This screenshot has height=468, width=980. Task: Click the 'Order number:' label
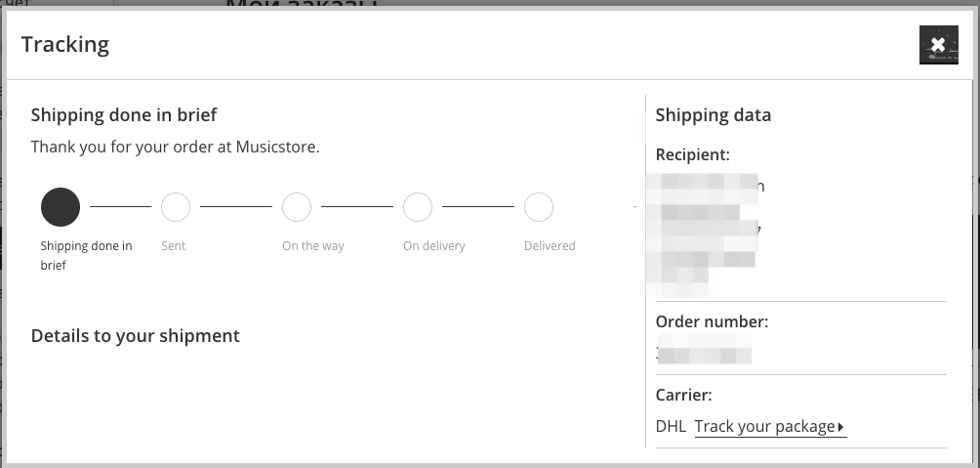[713, 321]
